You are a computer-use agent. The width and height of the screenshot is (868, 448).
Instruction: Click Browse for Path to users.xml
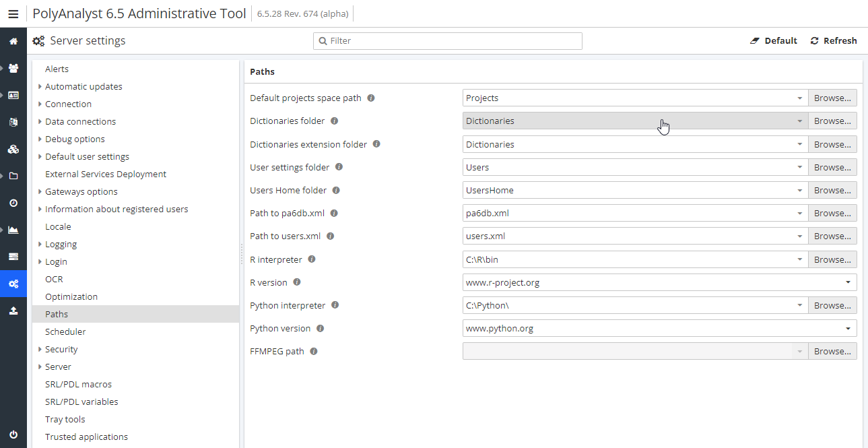(832, 236)
